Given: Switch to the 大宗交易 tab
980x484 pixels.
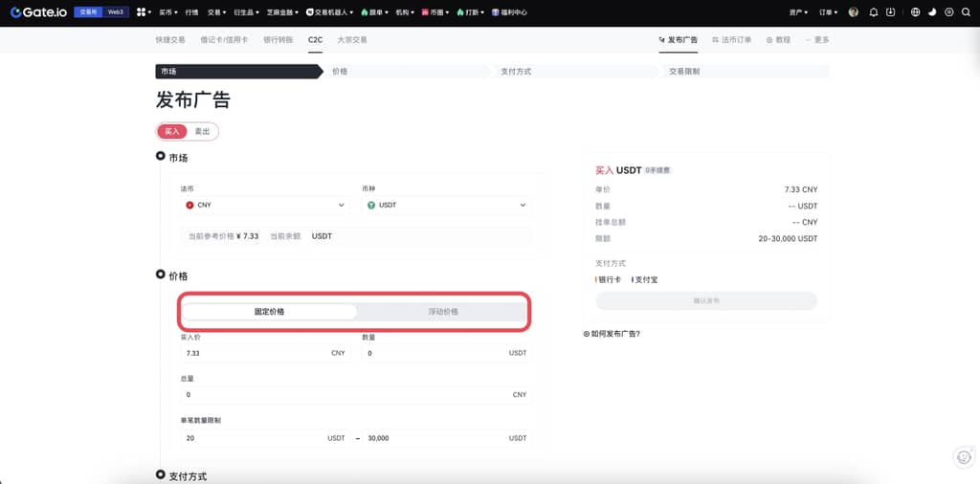Looking at the screenshot, I should 352,40.
